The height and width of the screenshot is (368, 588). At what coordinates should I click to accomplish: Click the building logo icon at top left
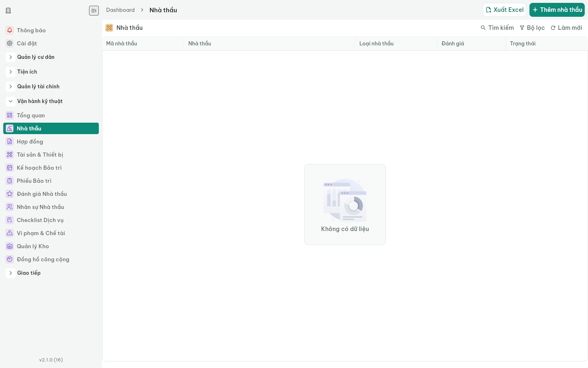(8, 11)
